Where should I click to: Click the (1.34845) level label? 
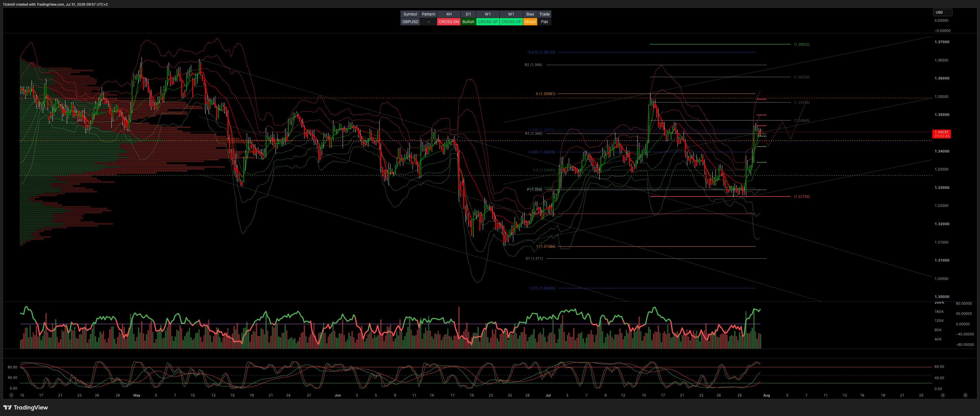click(x=801, y=121)
